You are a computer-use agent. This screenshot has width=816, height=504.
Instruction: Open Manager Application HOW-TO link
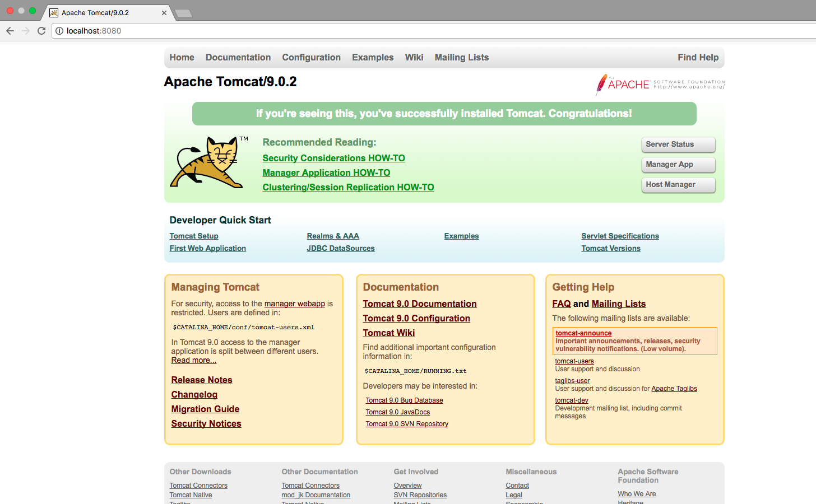pos(326,173)
